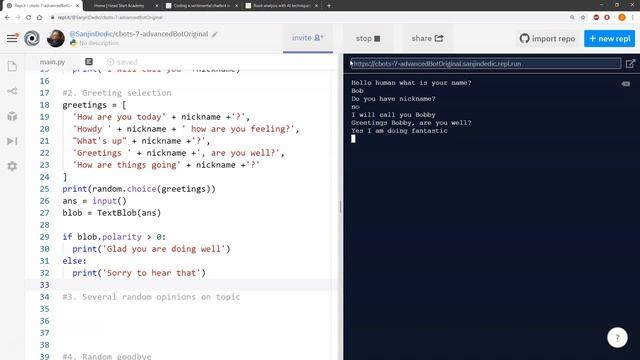Click the 'ans = input()' line
This screenshot has width=640, height=360.
[95, 201]
